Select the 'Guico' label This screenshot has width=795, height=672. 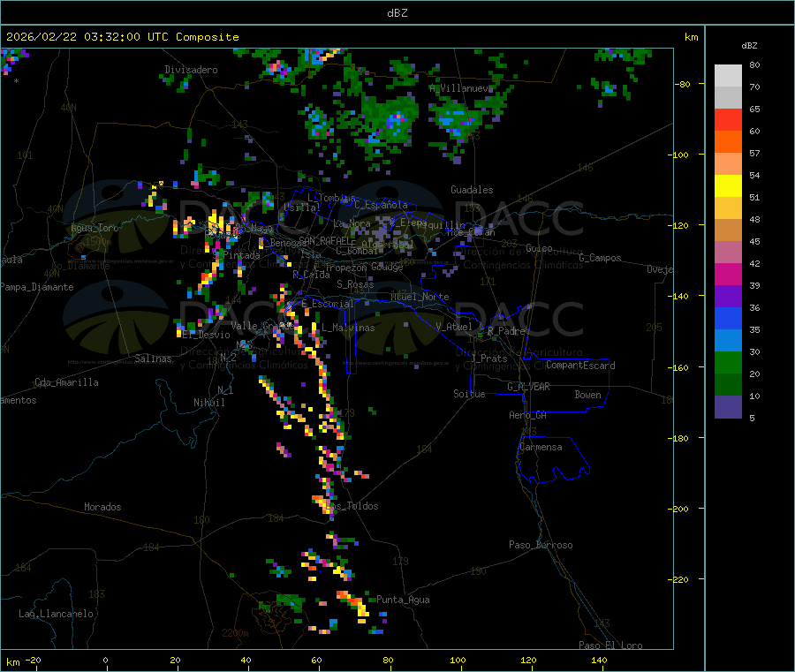click(x=539, y=248)
